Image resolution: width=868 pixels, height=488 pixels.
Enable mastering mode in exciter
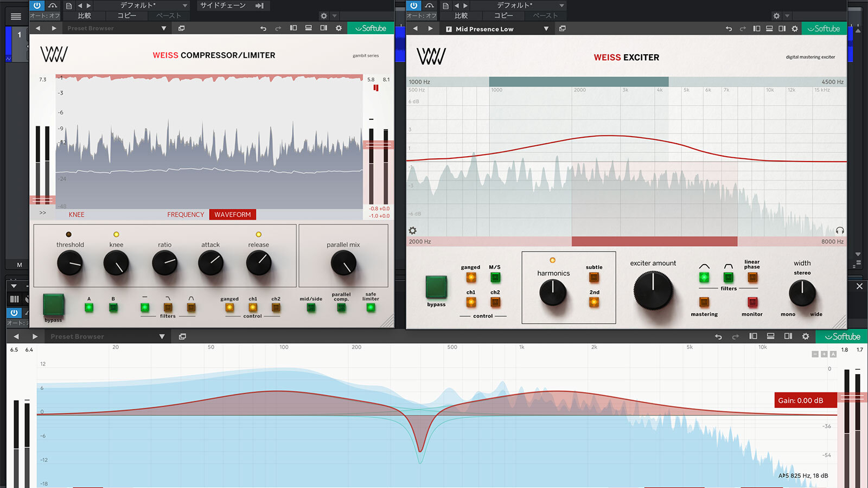pos(704,302)
